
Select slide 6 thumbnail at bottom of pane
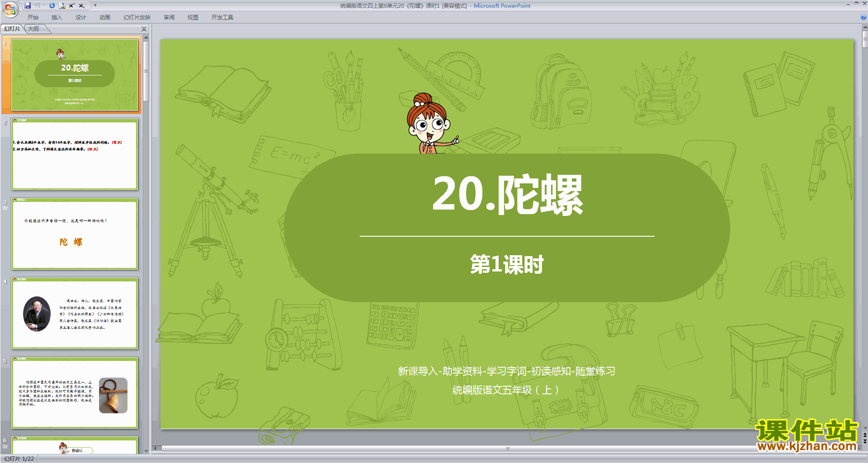click(75, 445)
